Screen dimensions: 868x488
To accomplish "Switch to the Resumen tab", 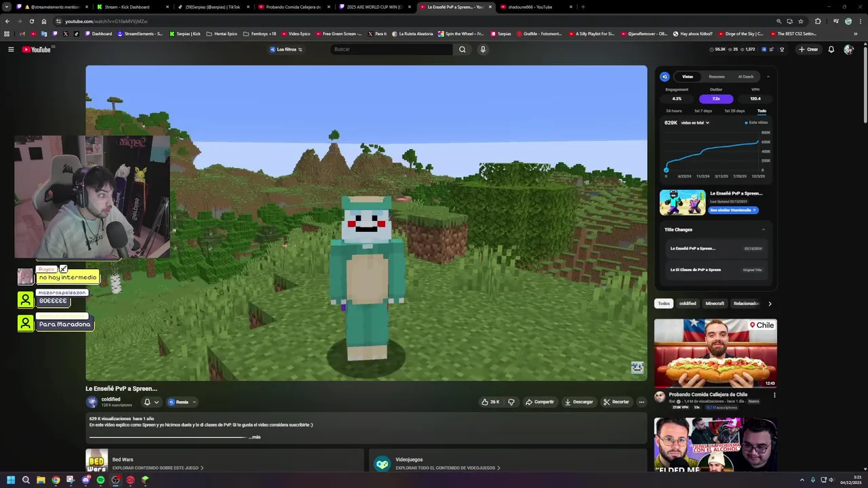I will point(717,77).
